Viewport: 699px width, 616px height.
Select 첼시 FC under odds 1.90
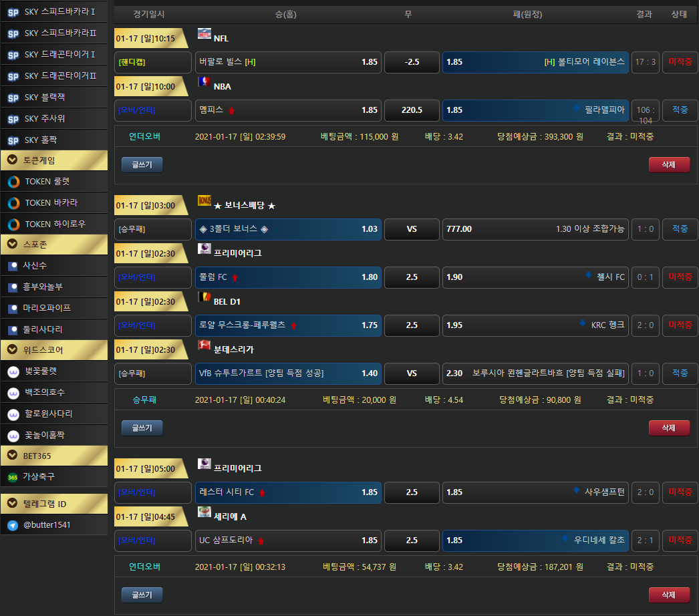[535, 277]
